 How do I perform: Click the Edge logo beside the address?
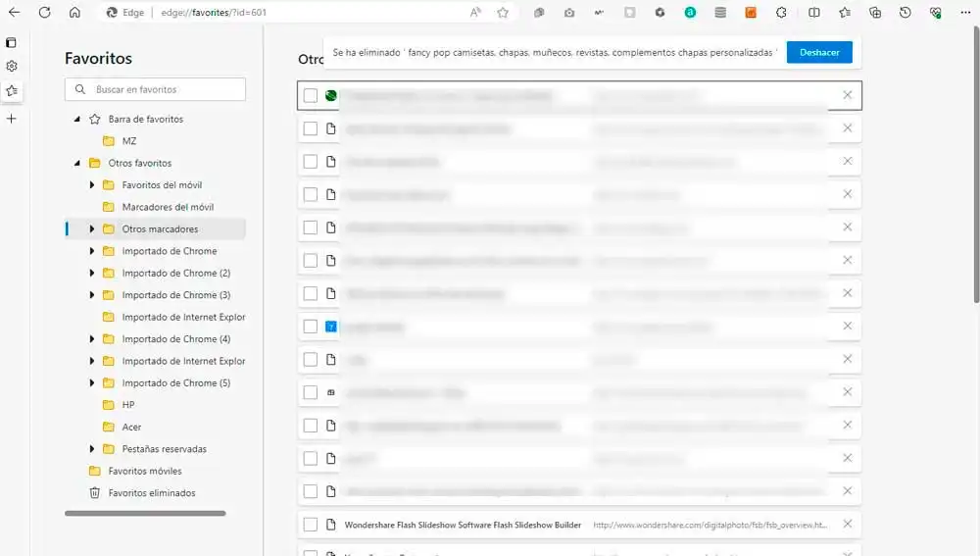pos(112,12)
